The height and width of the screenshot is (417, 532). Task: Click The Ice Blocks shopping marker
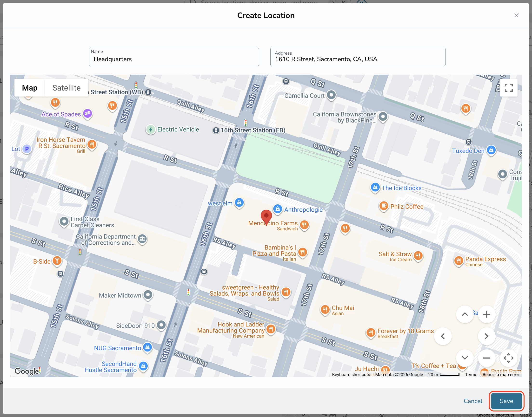[375, 188]
